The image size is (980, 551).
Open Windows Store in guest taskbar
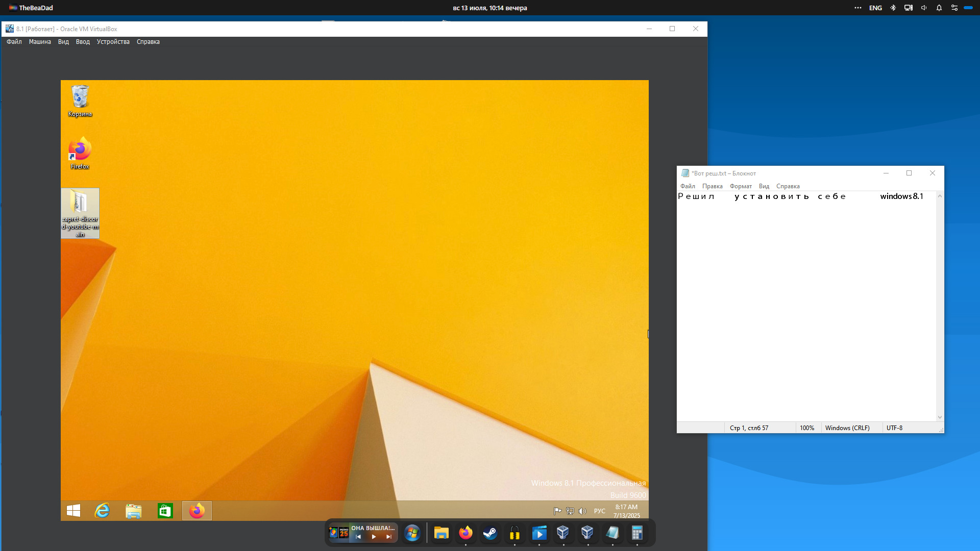[165, 511]
